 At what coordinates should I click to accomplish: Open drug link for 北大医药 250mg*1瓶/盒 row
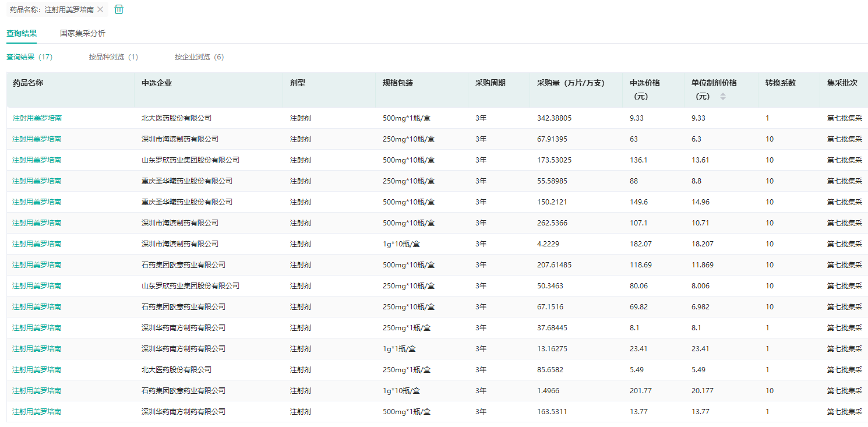(37, 369)
